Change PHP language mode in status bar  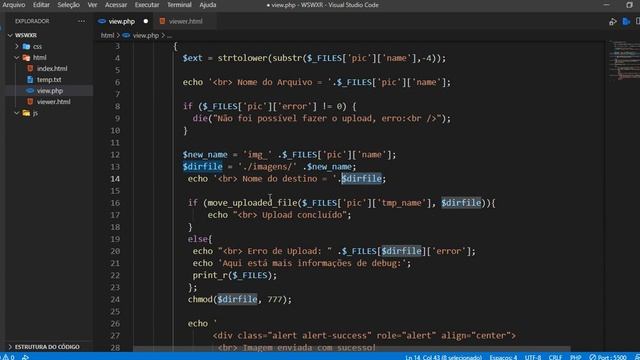point(576,357)
